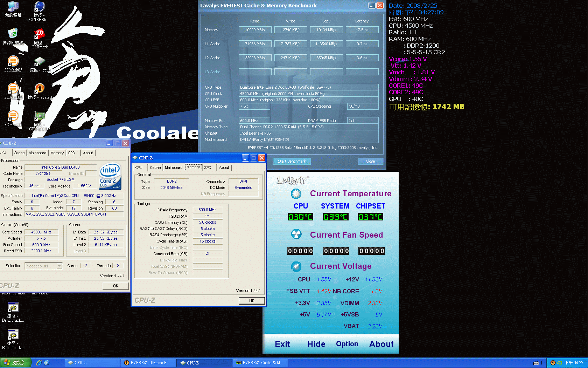Open CPU tab in front CPU-Z window
588x368 pixels.
point(139,168)
